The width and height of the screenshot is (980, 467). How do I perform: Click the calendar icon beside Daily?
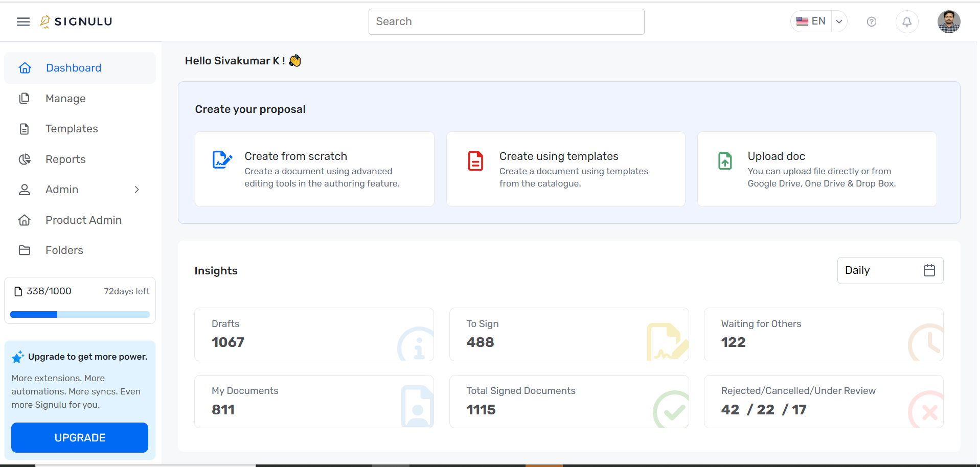[929, 270]
